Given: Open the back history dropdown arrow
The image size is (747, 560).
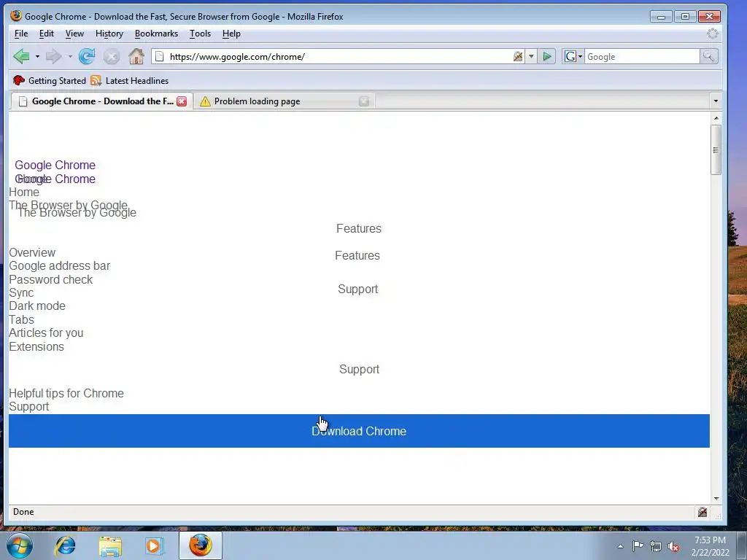Looking at the screenshot, I should [x=37, y=57].
